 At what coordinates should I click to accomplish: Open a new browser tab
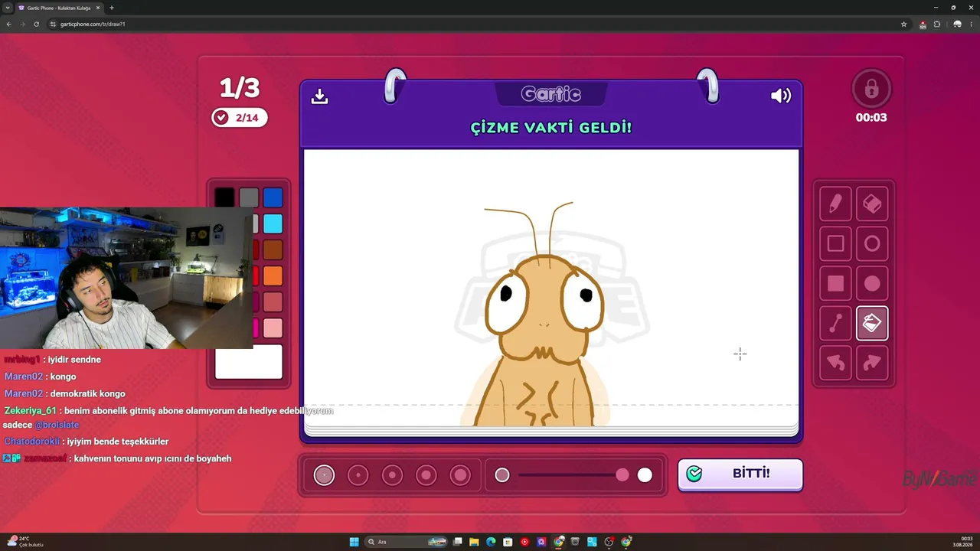pyautogui.click(x=112, y=8)
